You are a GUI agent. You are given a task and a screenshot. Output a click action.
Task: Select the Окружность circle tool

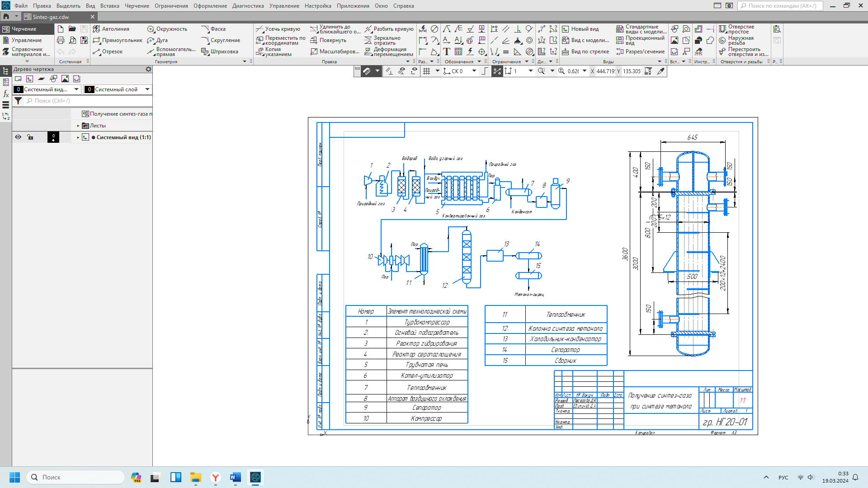pos(167,29)
